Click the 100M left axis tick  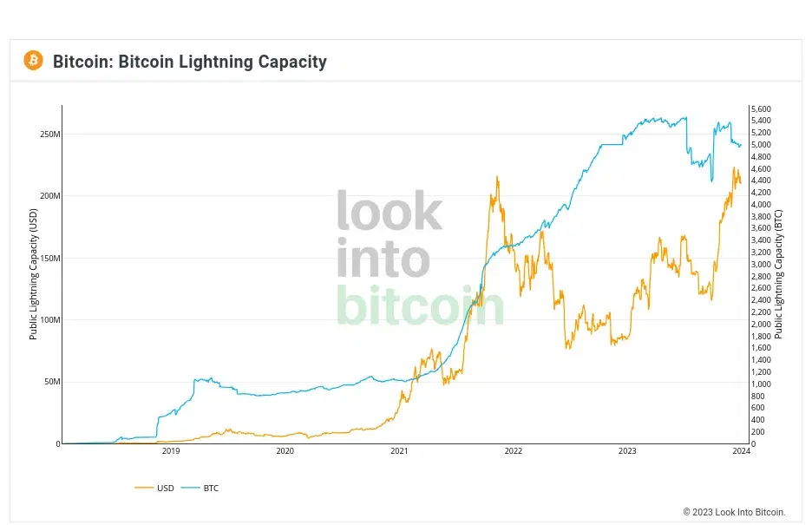(50, 320)
